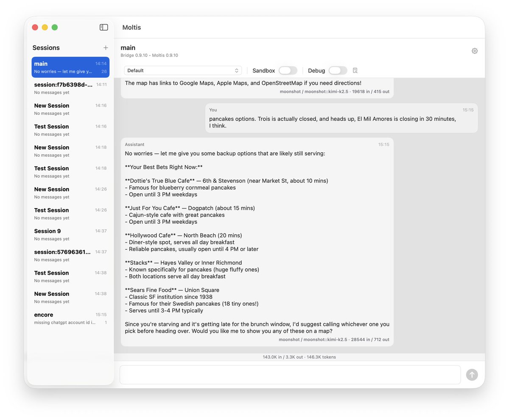Click the missing chatgpt account id preview

65,323
